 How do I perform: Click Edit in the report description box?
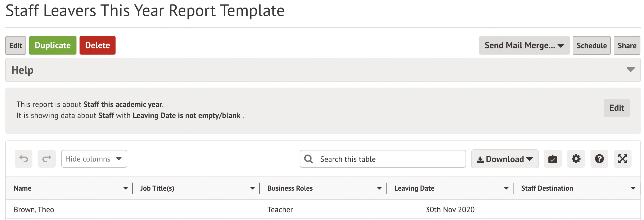(x=617, y=108)
